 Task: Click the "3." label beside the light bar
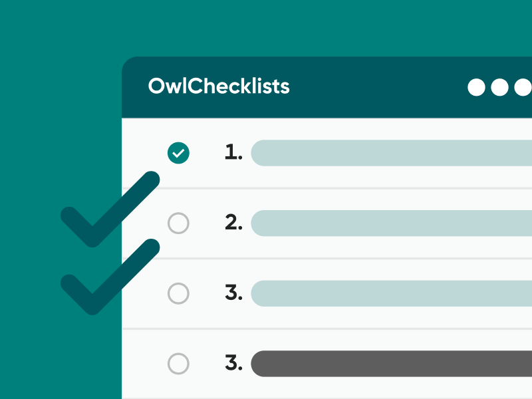[x=233, y=293]
